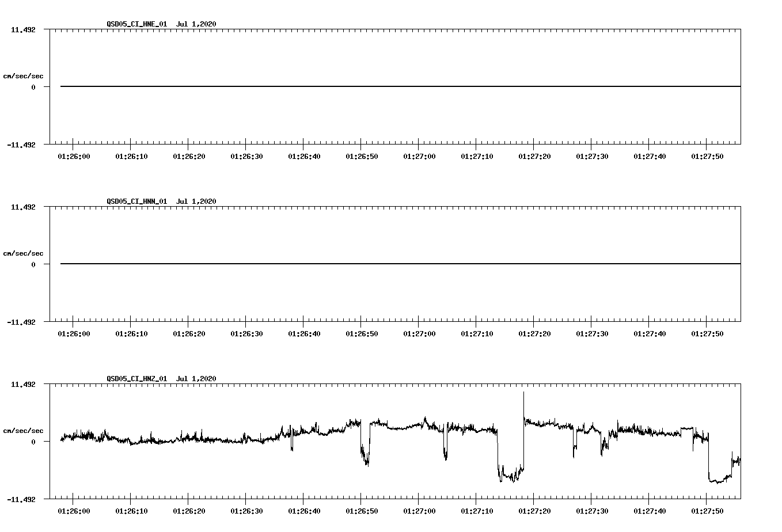The image size is (782, 532).
Task: Click the 11.492 upper value of HNZ plot
Action: [23, 384]
